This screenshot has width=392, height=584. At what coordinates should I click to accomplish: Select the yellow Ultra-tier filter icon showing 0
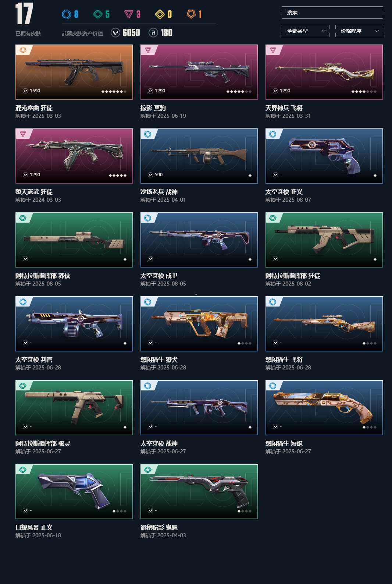[x=160, y=14]
